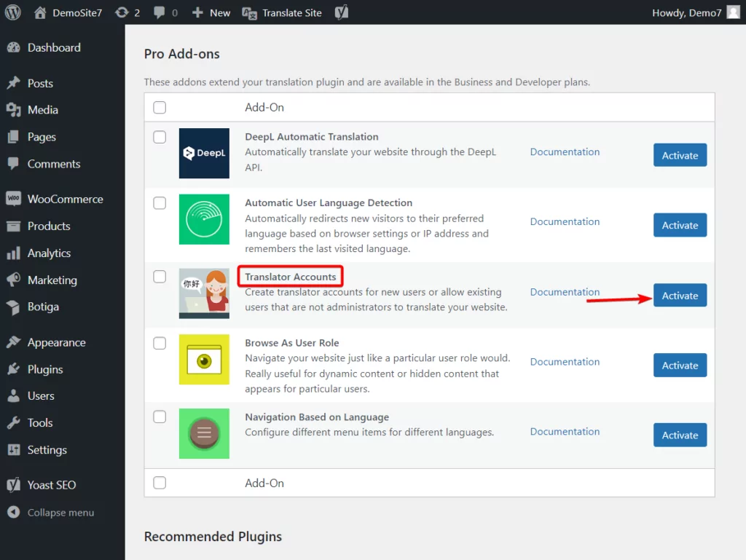Check the Translator Accounts checkbox
This screenshot has height=560, width=746.
160,277
